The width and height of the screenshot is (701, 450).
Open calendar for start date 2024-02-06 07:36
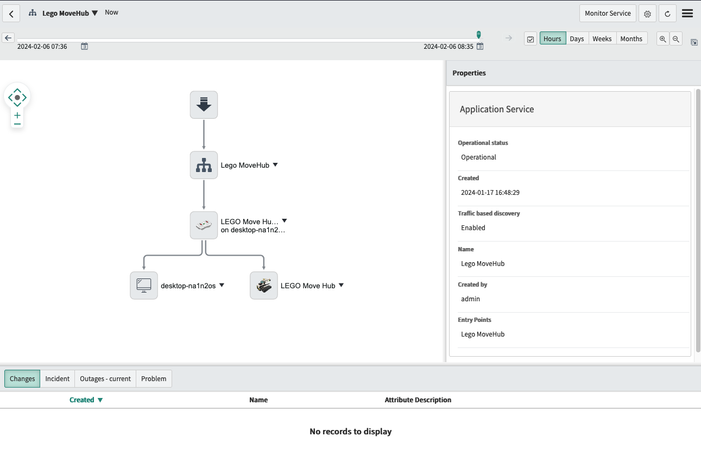84,46
